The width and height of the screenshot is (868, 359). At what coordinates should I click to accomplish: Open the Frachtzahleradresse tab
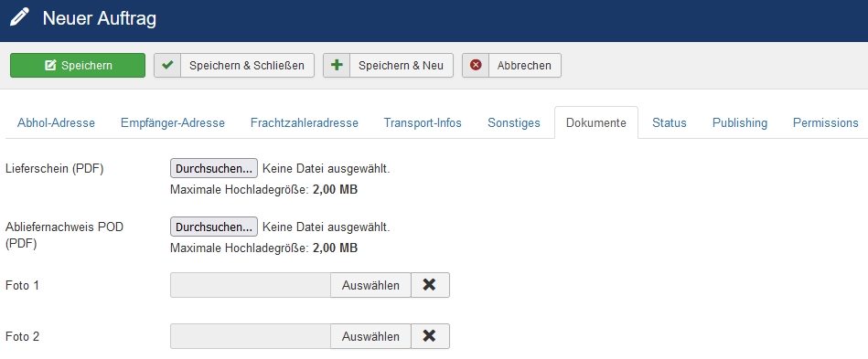tap(305, 122)
